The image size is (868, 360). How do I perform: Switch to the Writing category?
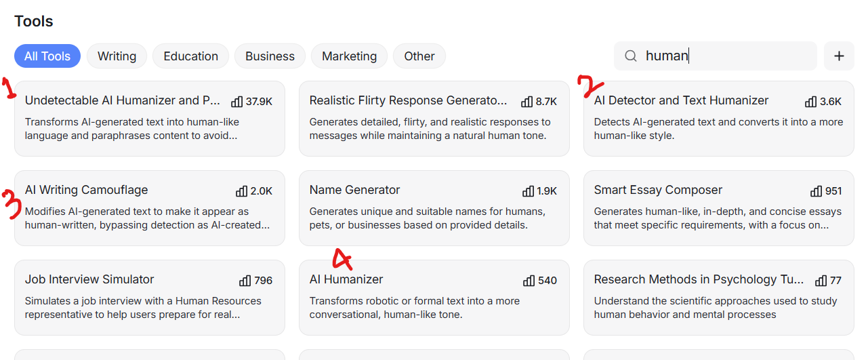(117, 56)
